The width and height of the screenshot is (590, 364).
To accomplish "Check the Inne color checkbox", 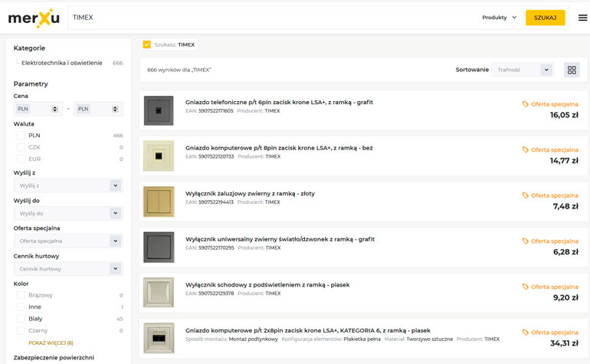I will point(21,307).
